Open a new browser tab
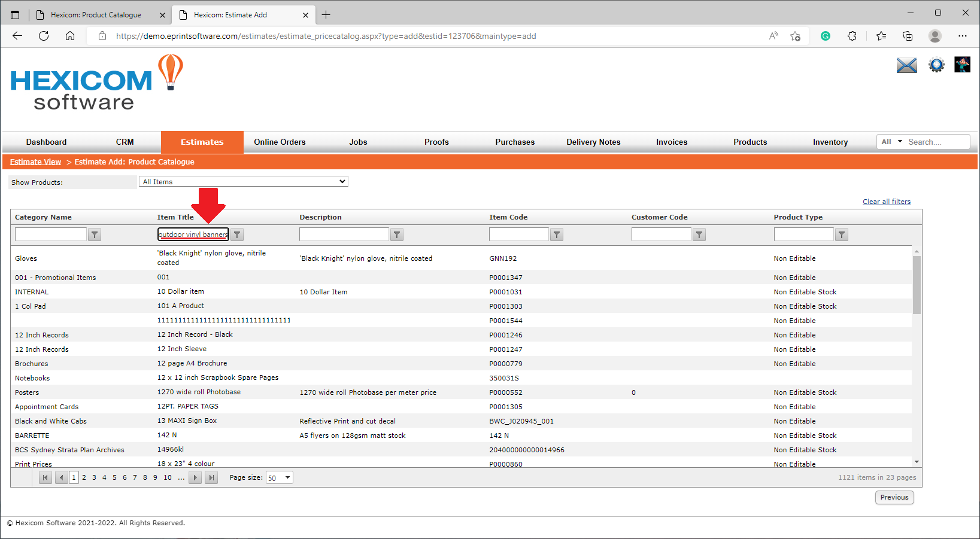The width and height of the screenshot is (980, 539). coord(326,15)
